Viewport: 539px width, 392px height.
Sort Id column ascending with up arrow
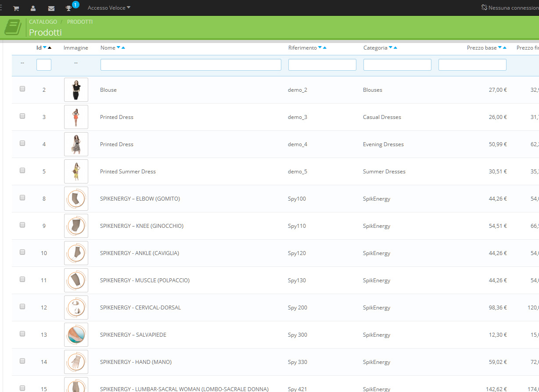click(x=50, y=47)
